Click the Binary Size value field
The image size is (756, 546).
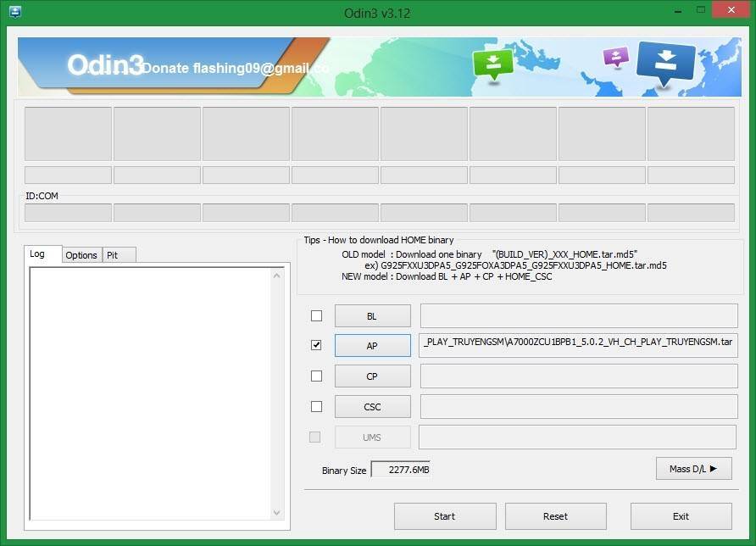401,470
